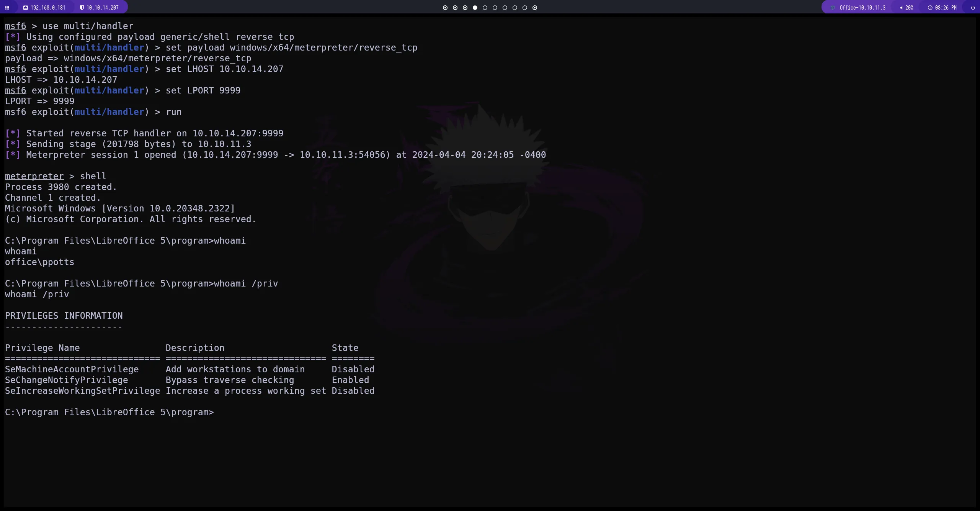Select the active fourth workspace dot
This screenshot has width=980, height=511.
[475, 8]
